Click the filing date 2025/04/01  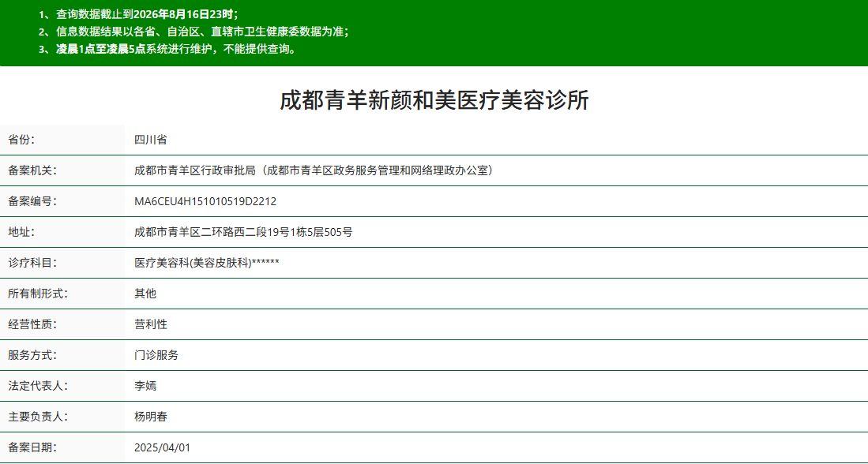[x=162, y=447]
